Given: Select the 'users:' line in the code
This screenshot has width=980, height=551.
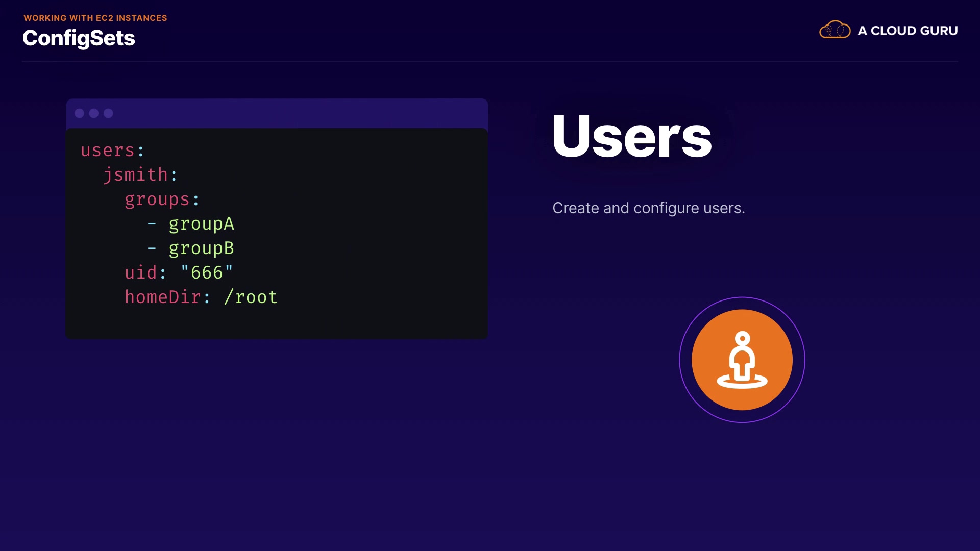Looking at the screenshot, I should pyautogui.click(x=113, y=151).
